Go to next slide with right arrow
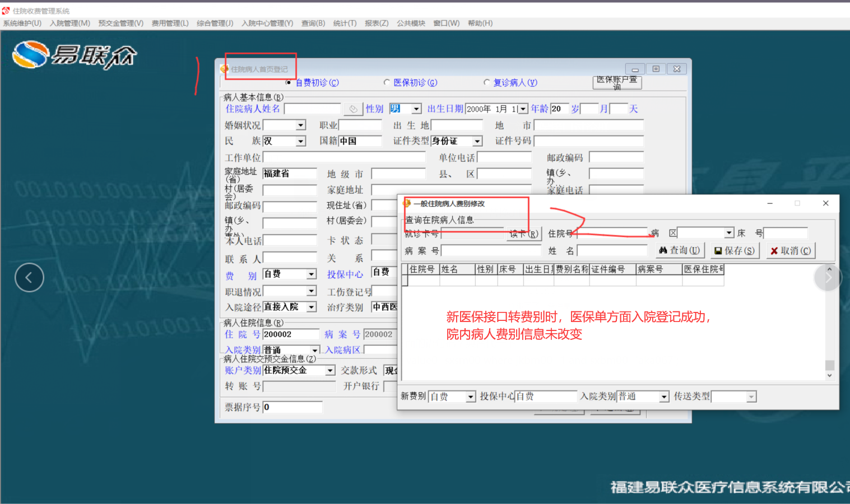This screenshot has width=850, height=504. [828, 277]
